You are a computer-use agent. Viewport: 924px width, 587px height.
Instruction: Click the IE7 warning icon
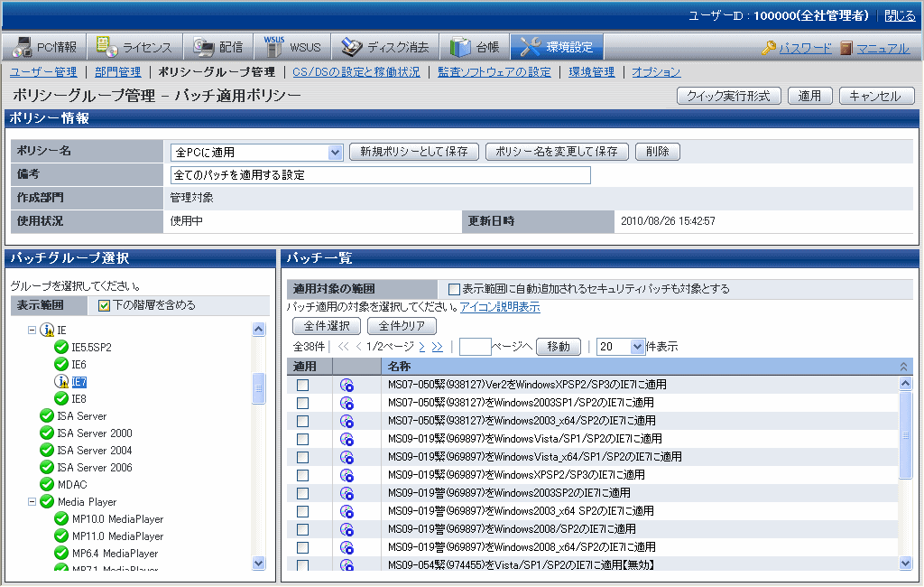click(x=61, y=382)
